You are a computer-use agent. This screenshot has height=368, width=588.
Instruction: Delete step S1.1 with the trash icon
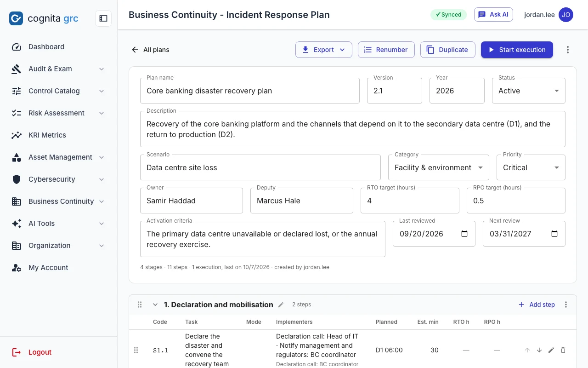(563, 350)
